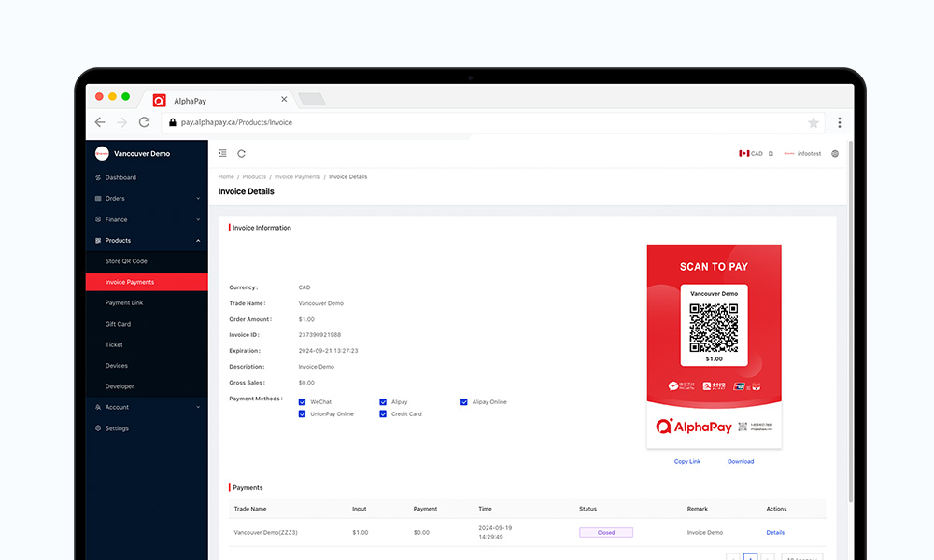The height and width of the screenshot is (560, 934).
Task: Click the AlphaPay logo on the QR poster
Action: [x=693, y=427]
